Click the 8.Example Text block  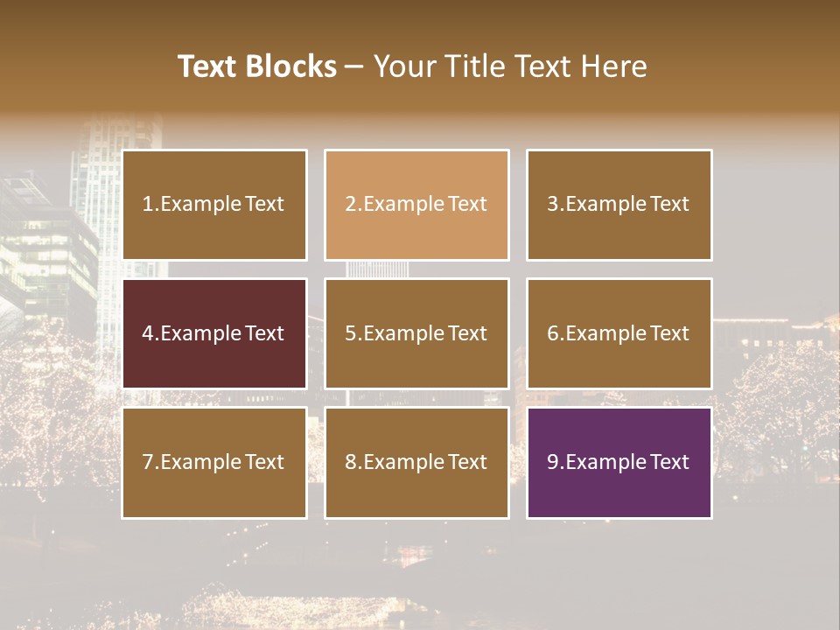pyautogui.click(x=416, y=462)
